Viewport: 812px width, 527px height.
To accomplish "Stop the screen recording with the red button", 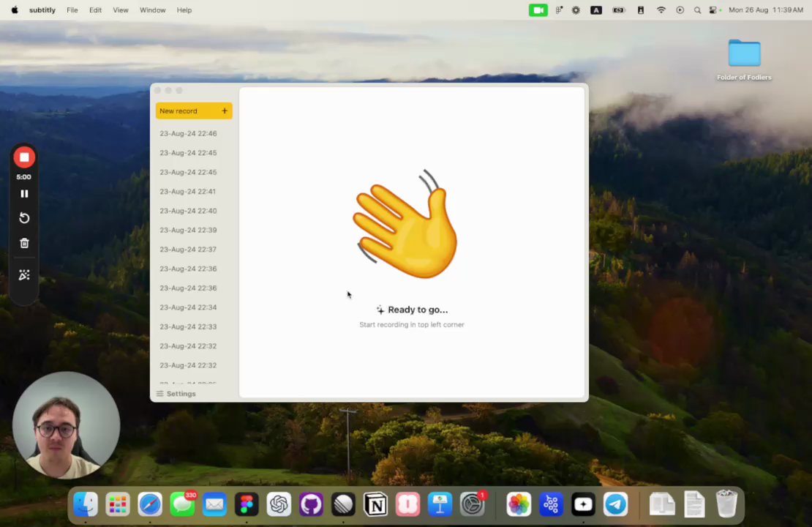I will click(x=24, y=157).
